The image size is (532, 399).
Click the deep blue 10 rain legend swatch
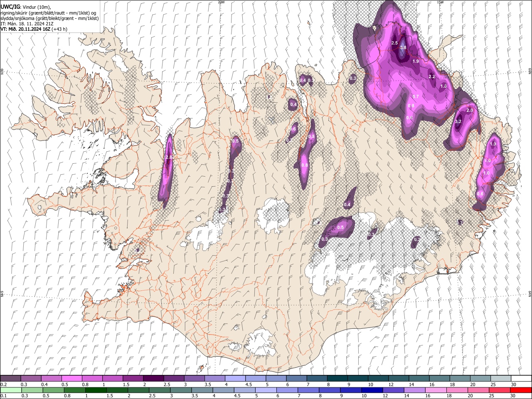[x=372, y=390]
